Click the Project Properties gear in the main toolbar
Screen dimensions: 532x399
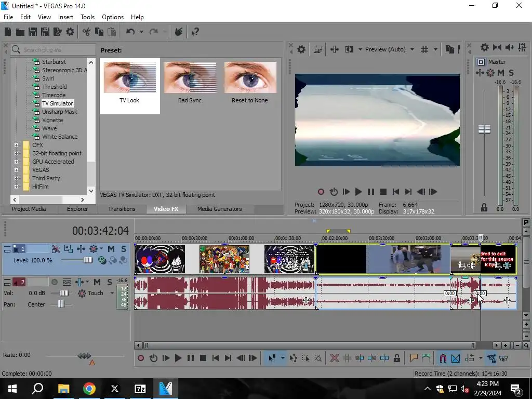tap(70, 32)
